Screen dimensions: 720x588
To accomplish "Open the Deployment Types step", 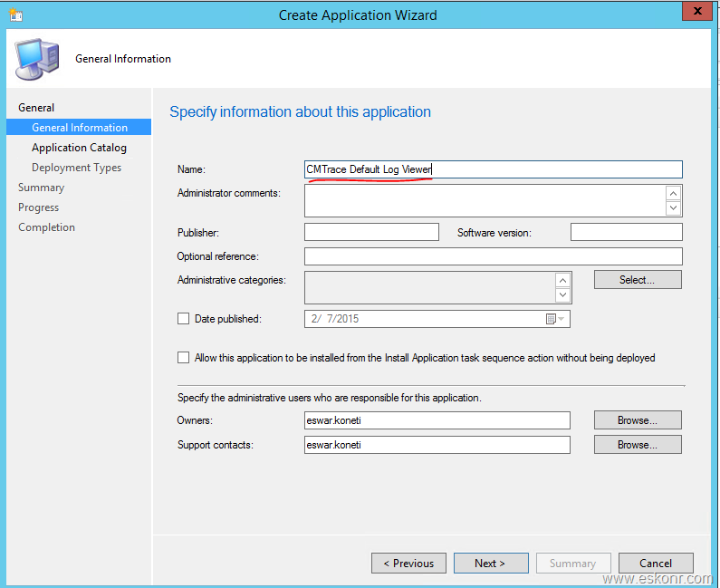I will point(76,168).
